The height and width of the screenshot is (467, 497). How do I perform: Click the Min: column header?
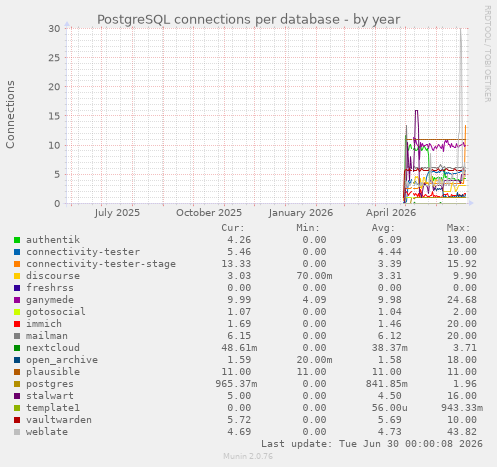tap(308, 228)
